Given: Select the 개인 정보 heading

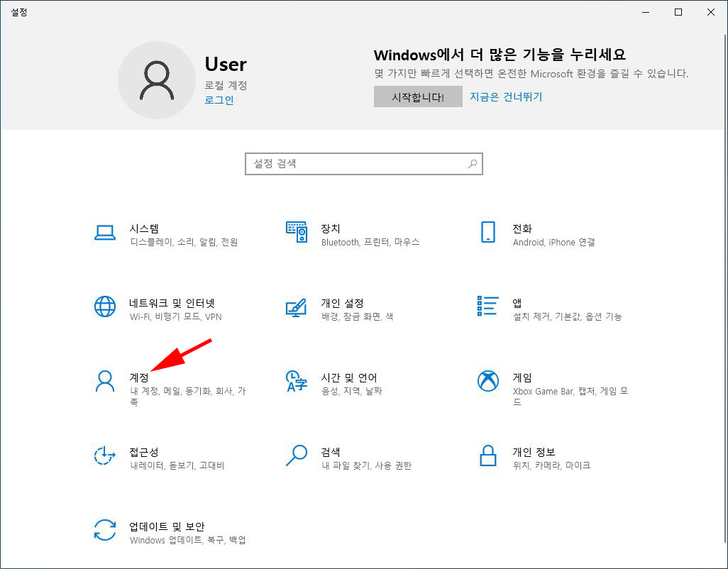Looking at the screenshot, I should click(x=534, y=452).
